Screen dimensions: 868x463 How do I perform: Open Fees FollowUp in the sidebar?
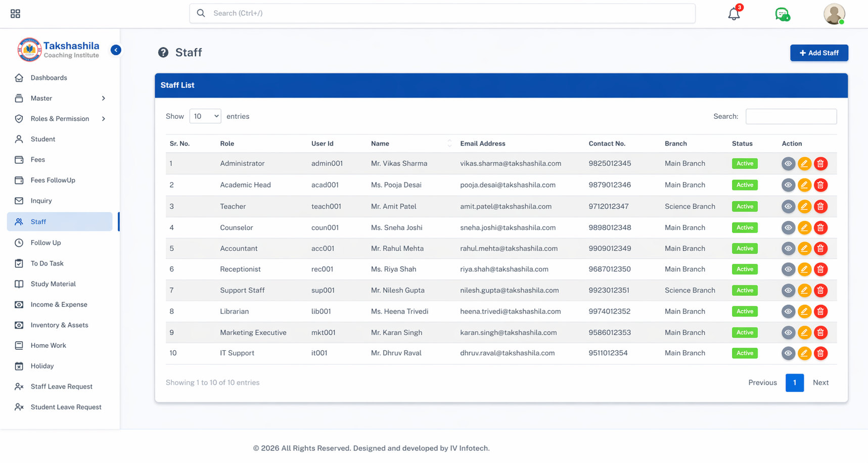pyautogui.click(x=53, y=180)
